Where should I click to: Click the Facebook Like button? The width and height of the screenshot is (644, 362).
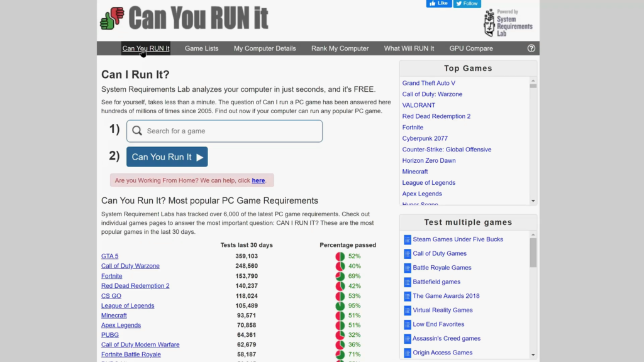click(438, 3)
